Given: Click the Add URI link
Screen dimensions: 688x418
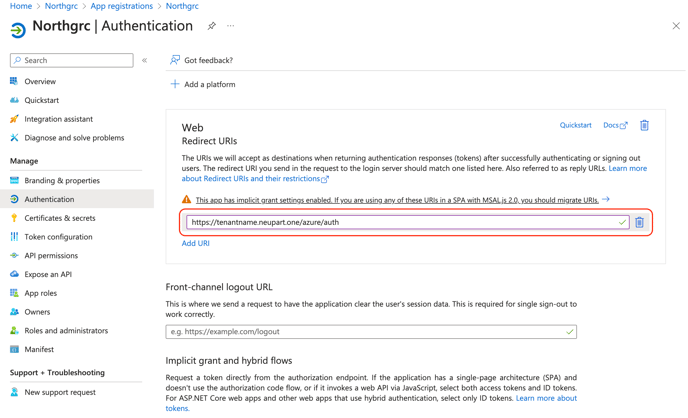Looking at the screenshot, I should click(x=195, y=243).
